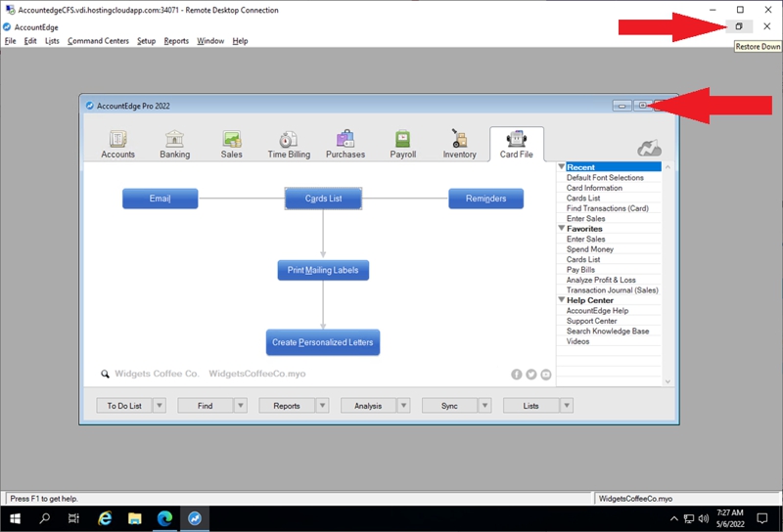
Task: Open the Inventory command center
Action: pyautogui.click(x=459, y=144)
